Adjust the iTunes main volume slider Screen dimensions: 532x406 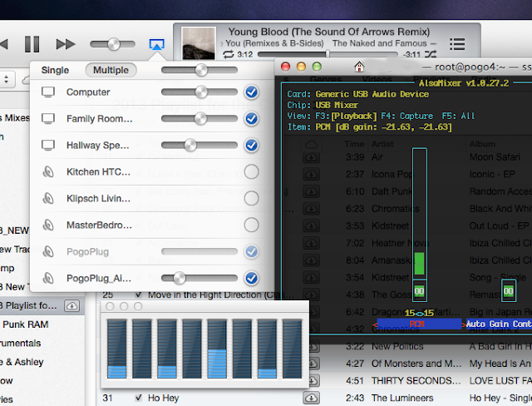click(113, 44)
